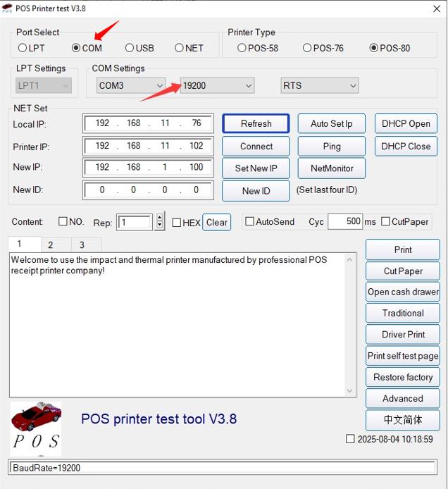Click the app icon in title bar
448x489 pixels.
pos(8,8)
